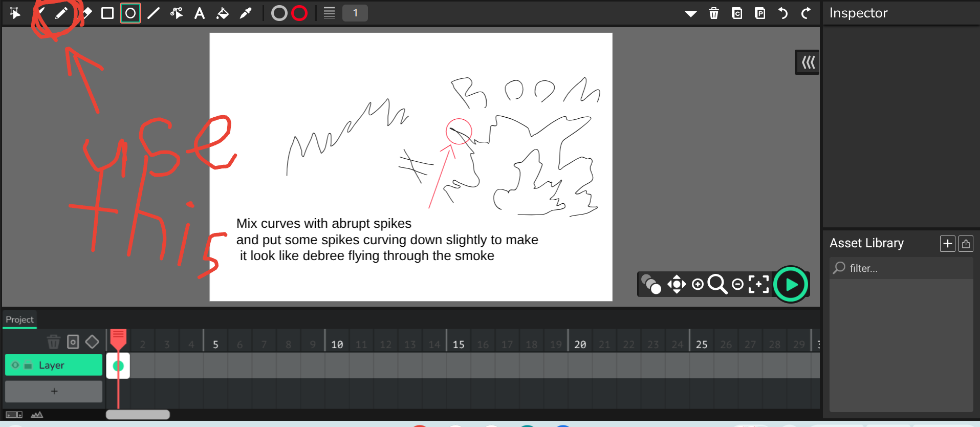980x427 pixels.
Task: Click the trash Delete icon in top toolbar
Action: (x=714, y=13)
